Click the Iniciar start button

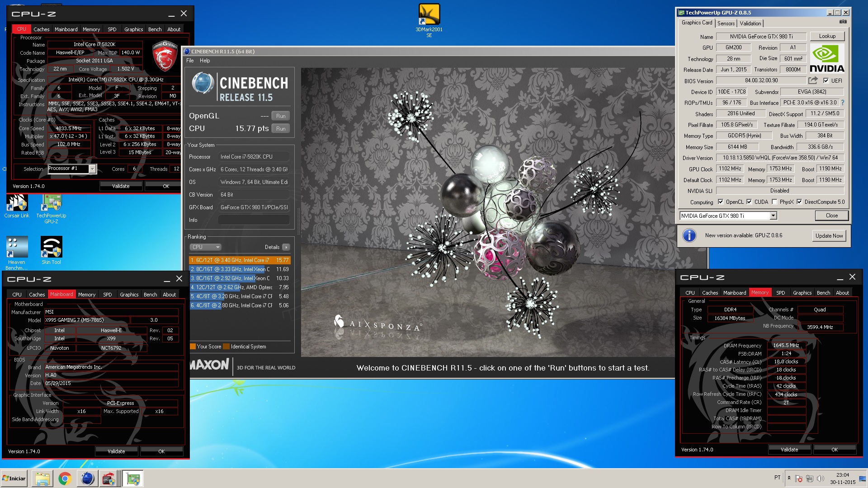pyautogui.click(x=14, y=479)
